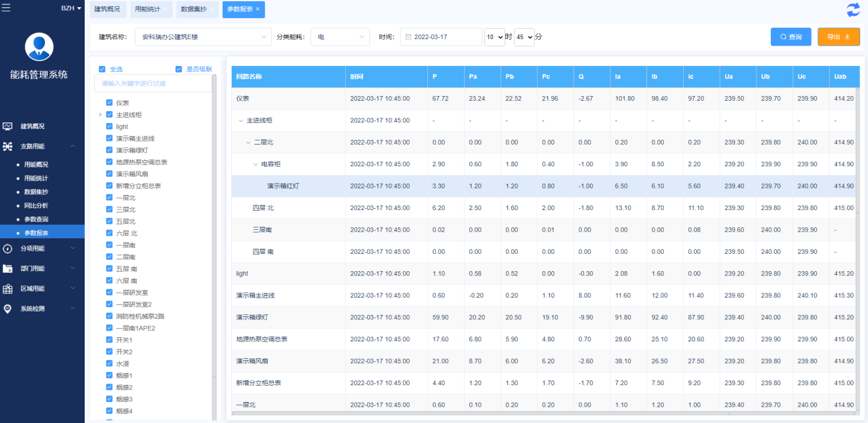Collapse the 电容柜 row in the table
The image size is (868, 423).
[256, 164]
